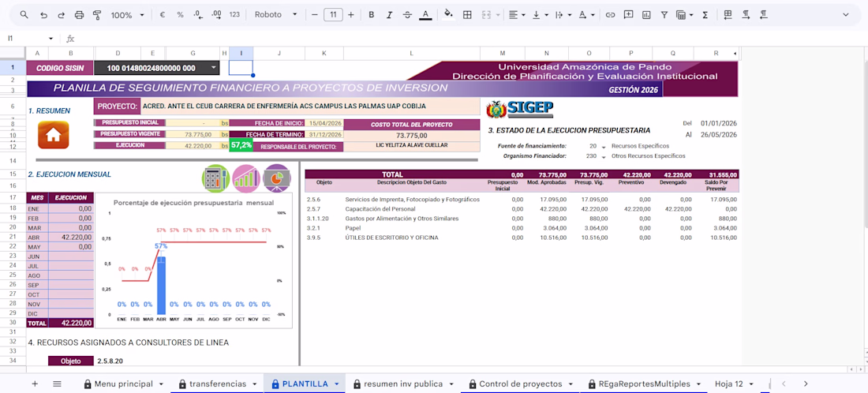This screenshot has width=868, height=393.
Task: Format the cell as currency (euro)
Action: pyautogui.click(x=163, y=15)
